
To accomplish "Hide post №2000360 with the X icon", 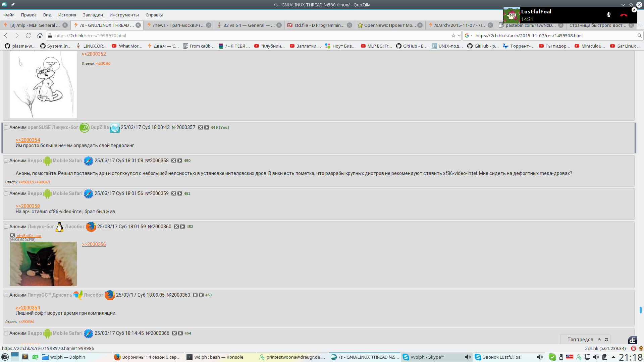I will point(176,227).
